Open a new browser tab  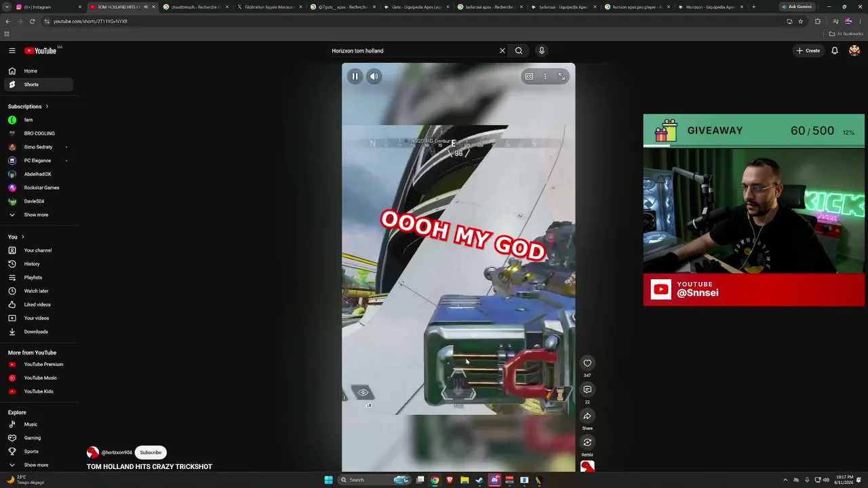pyautogui.click(x=753, y=7)
